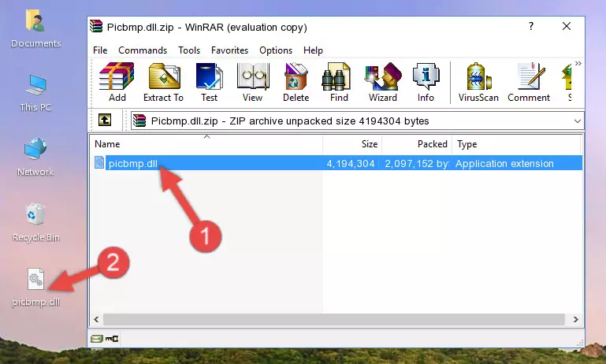Click the Delete toolbar icon
Screen dimensions: 606x364
coord(296,82)
